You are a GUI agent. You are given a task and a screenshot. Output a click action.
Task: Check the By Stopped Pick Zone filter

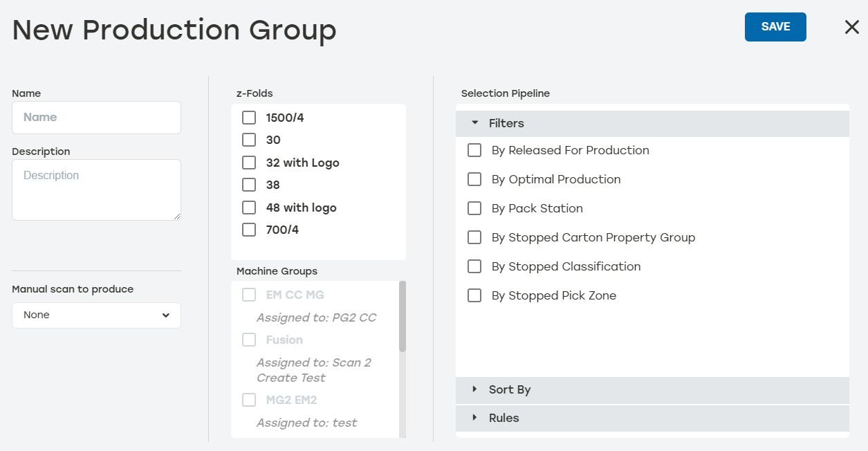(x=474, y=295)
